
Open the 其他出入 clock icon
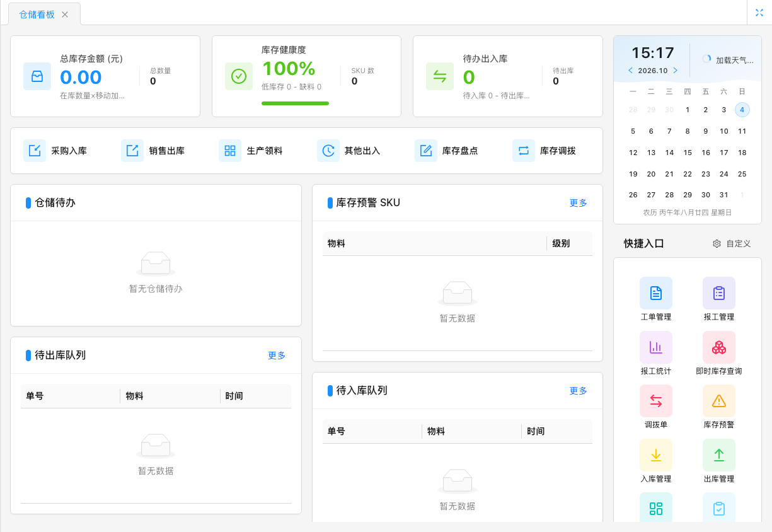coord(328,151)
